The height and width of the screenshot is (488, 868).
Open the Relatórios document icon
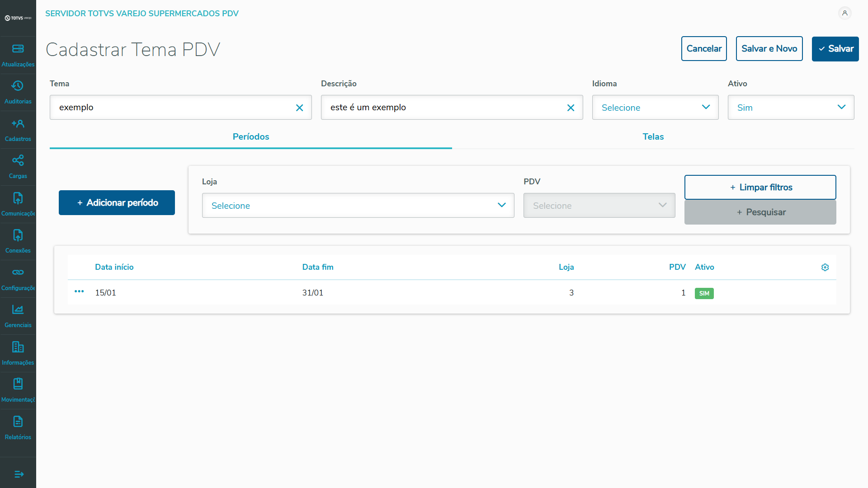coord(18,422)
